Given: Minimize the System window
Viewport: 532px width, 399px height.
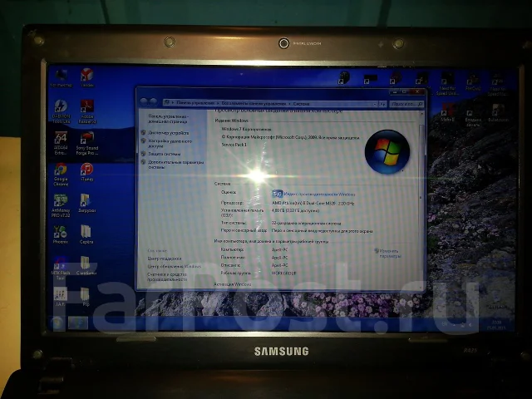Looking at the screenshot, I should 395,91.
